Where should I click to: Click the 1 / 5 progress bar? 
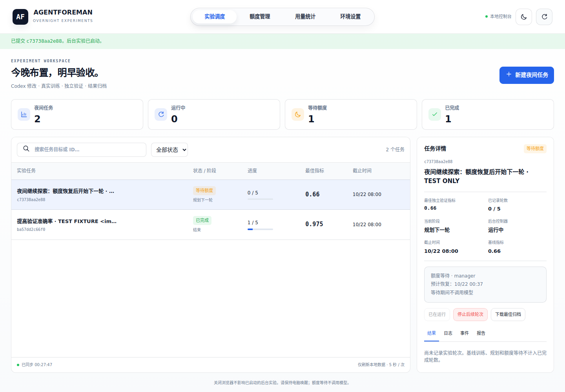coord(260,229)
